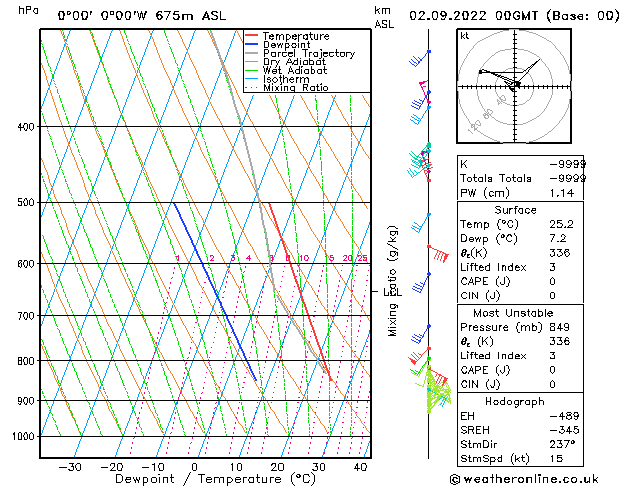629x486 pixels.
Task: Click the red Temperature legend line sample
Action: click(251, 36)
